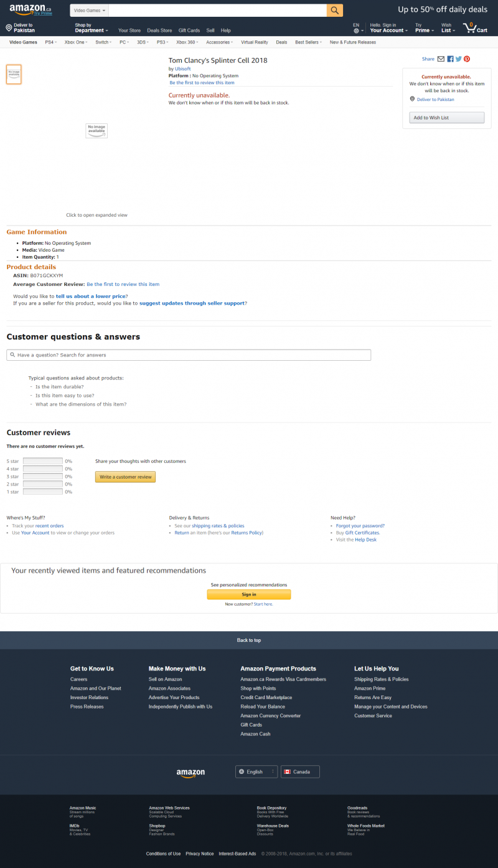498x868 pixels.
Task: Share product via email envelope icon
Action: [x=441, y=59]
